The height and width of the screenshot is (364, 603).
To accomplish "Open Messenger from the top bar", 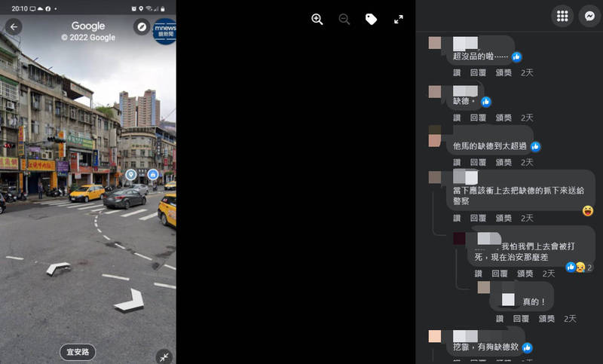I will [589, 16].
